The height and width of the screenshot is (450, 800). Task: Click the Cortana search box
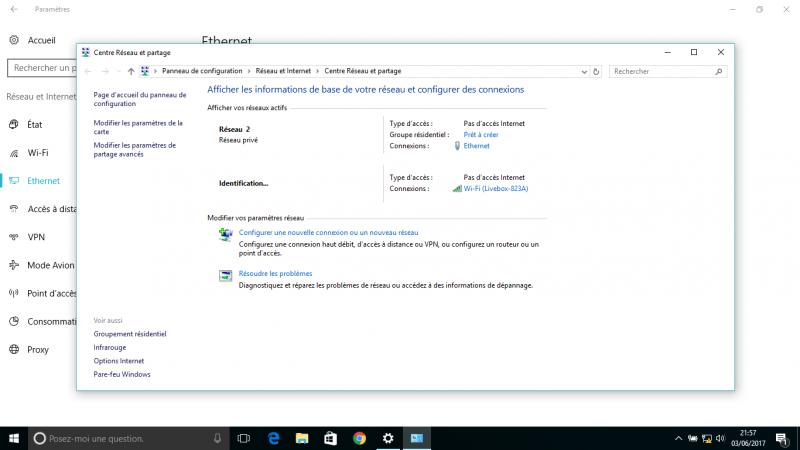tap(129, 438)
